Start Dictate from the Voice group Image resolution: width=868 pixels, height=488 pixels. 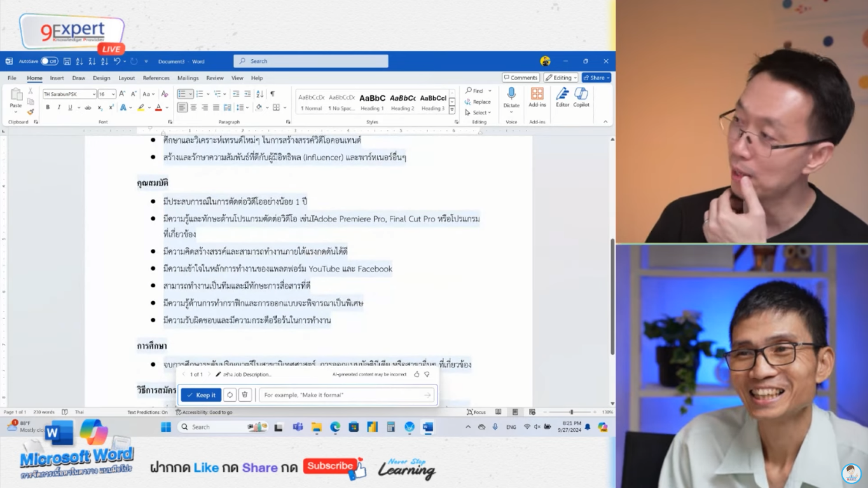coord(511,97)
